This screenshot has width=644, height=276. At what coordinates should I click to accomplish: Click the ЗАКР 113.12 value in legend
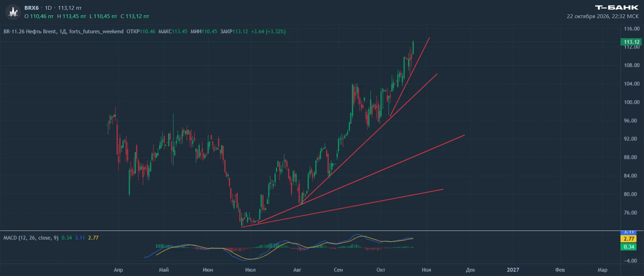pos(234,31)
